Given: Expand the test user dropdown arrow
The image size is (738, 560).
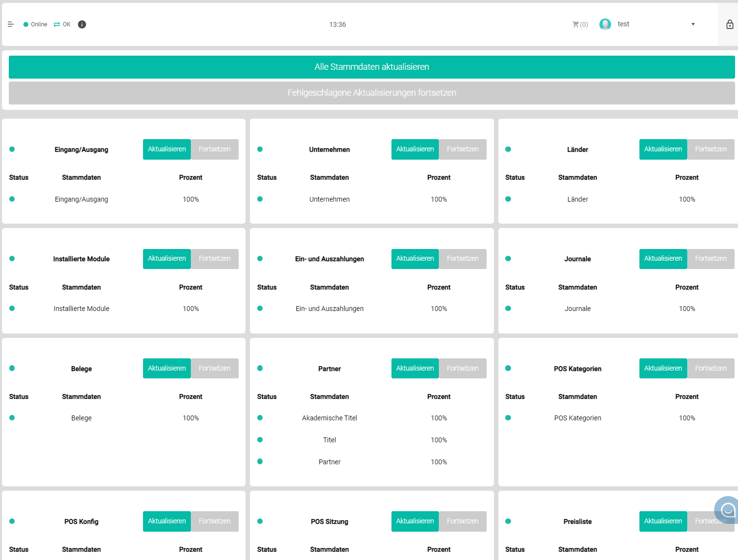Looking at the screenshot, I should [x=693, y=24].
